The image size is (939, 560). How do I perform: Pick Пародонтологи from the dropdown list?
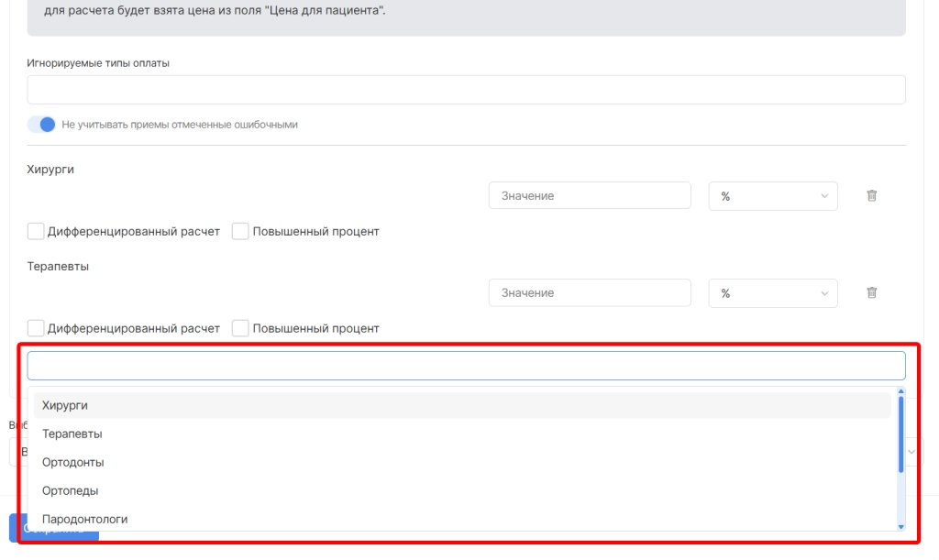coord(84,519)
